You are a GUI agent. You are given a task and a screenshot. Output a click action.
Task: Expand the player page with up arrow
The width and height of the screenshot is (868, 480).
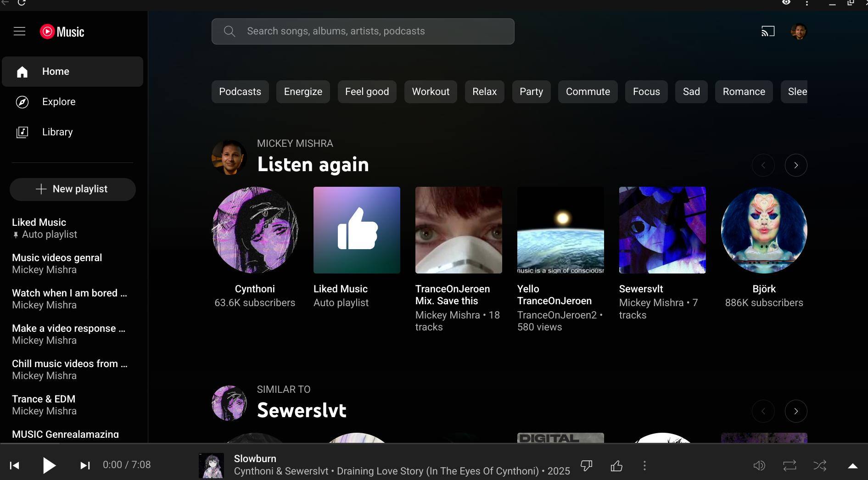click(x=852, y=466)
